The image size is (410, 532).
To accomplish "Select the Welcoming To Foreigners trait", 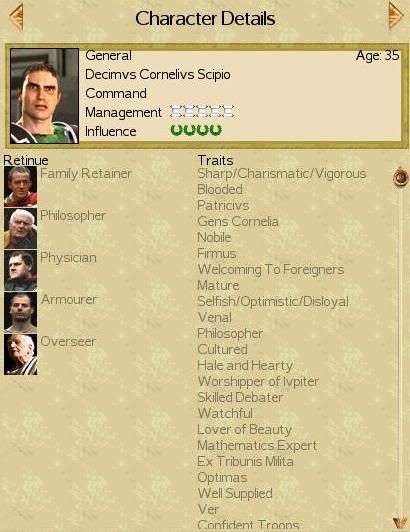I will click(x=271, y=269).
